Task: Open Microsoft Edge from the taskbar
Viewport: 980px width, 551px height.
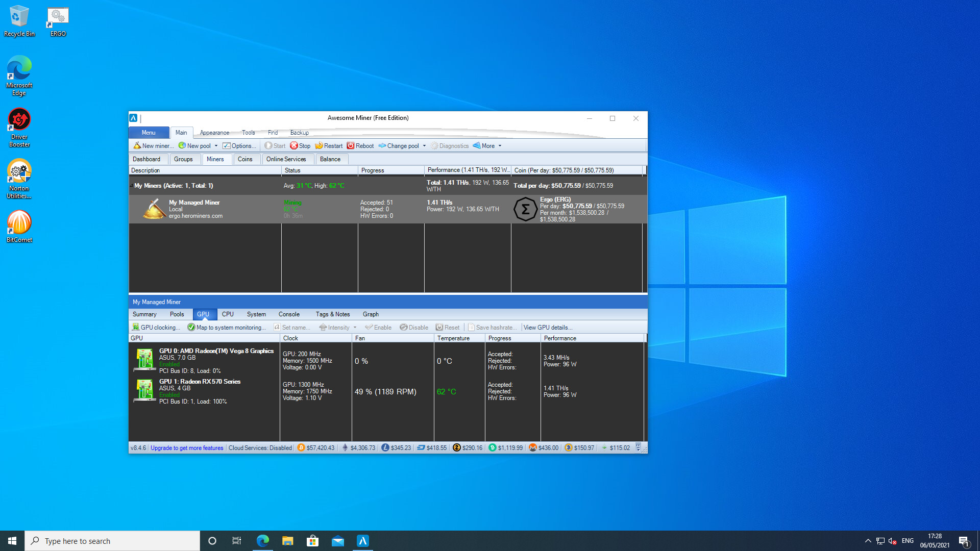Action: (x=262, y=541)
